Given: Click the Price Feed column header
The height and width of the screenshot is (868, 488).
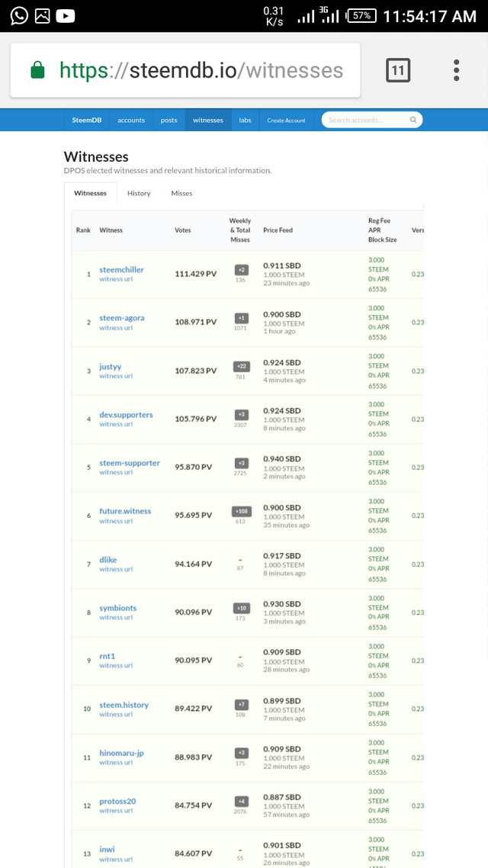Looking at the screenshot, I should pos(278,230).
